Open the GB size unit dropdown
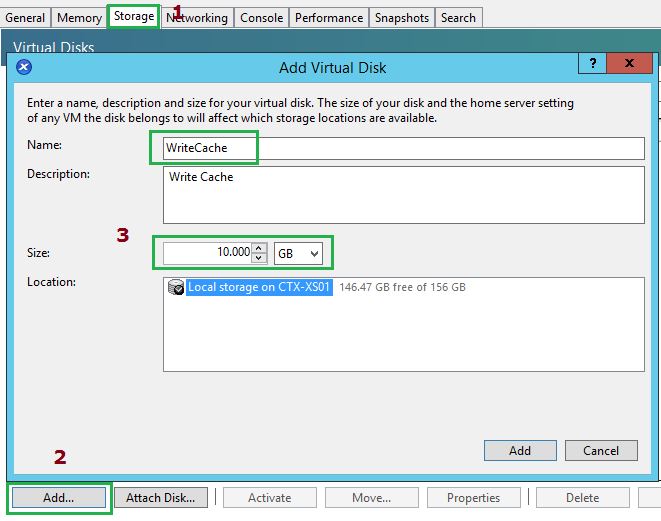 [x=298, y=253]
